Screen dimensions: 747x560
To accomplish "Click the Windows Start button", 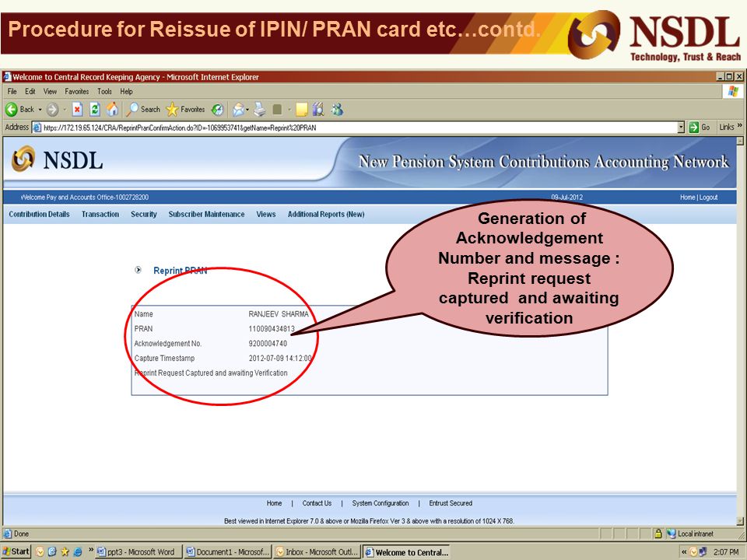I will [x=16, y=551].
